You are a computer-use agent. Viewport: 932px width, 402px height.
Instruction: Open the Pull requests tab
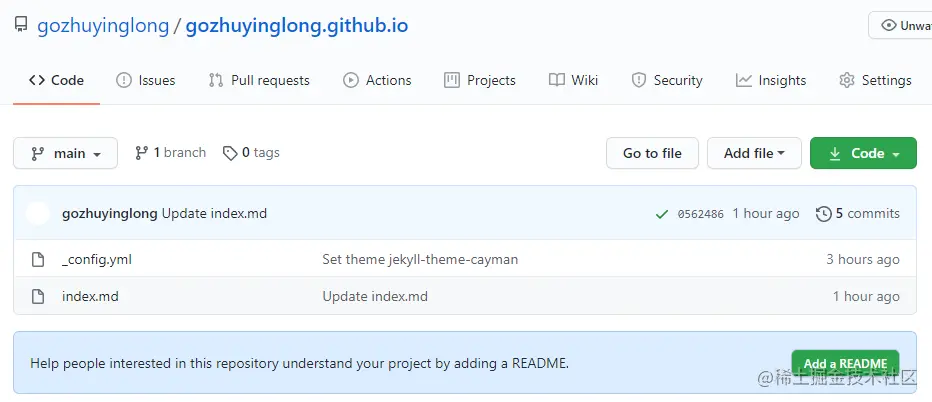(x=259, y=80)
